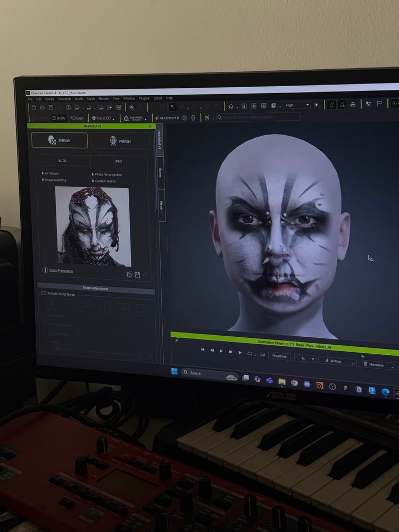Click the flag icon in top toolbar
The height and width of the screenshot is (532, 399).
coord(379,104)
